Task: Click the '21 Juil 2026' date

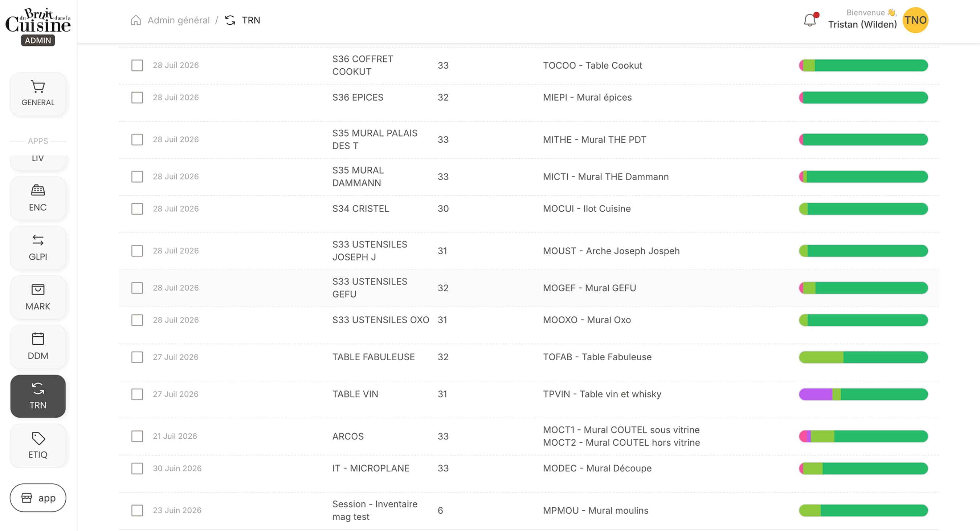Action: [175, 437]
